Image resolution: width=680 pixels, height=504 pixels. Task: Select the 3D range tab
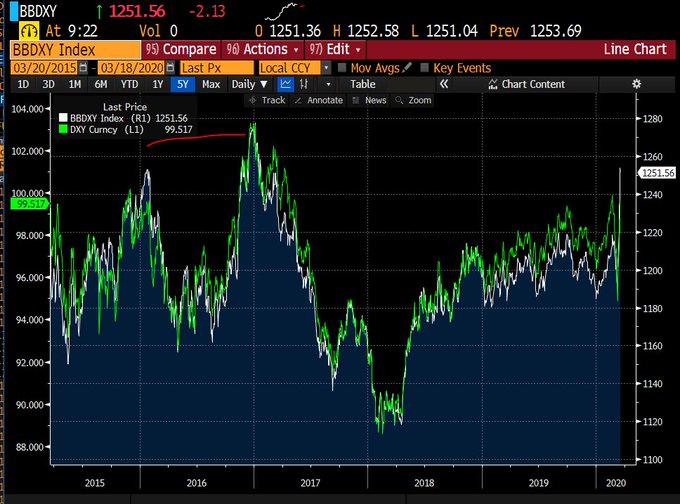(x=48, y=84)
